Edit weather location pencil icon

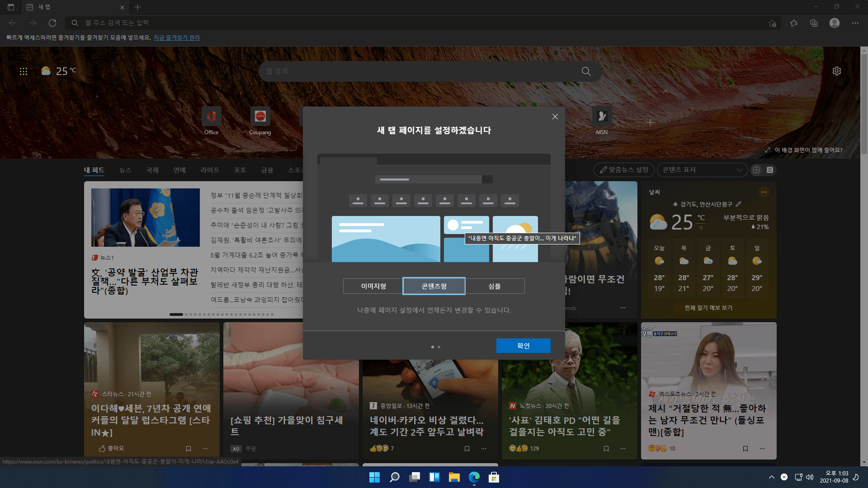(738, 204)
